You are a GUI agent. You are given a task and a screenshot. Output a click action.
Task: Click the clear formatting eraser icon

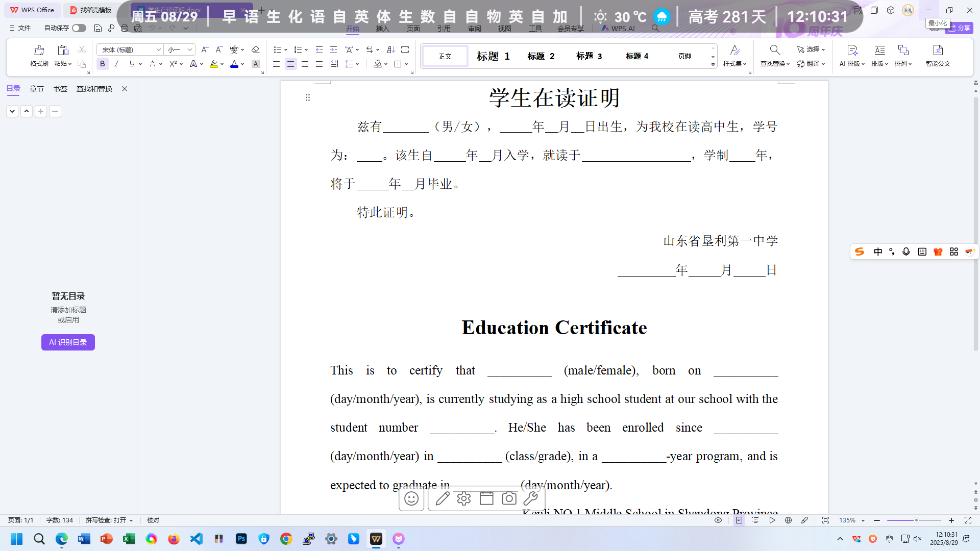coord(255,50)
